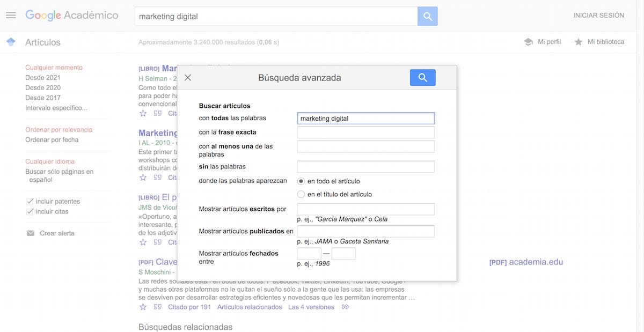Select the 'en todo el artículo' radio button

[301, 181]
